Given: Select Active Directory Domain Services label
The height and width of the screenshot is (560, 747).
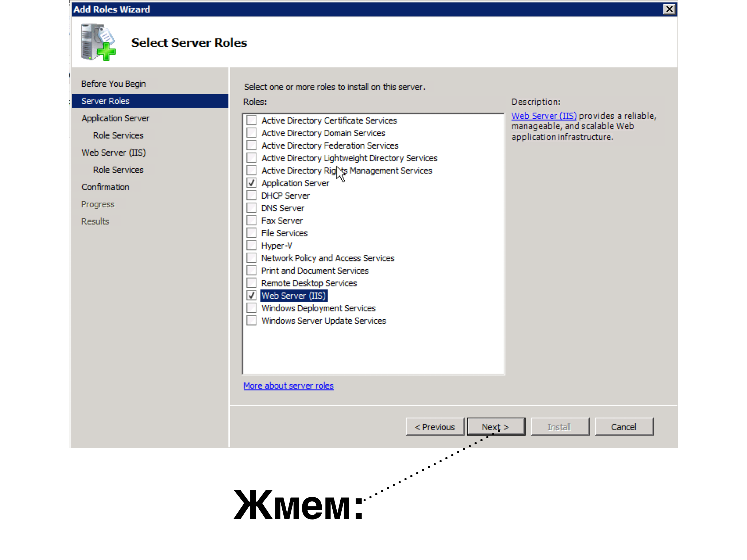Looking at the screenshot, I should (x=323, y=133).
